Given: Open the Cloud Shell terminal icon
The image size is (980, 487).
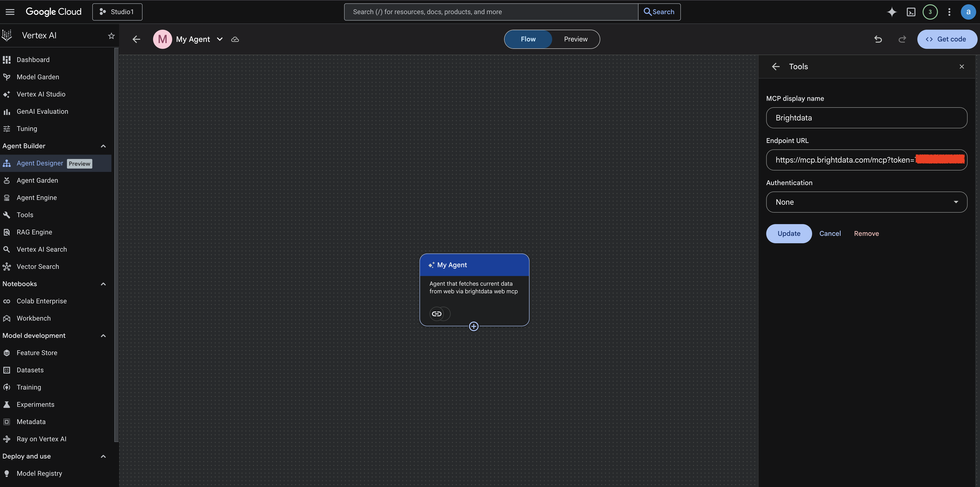Looking at the screenshot, I should [x=911, y=12].
